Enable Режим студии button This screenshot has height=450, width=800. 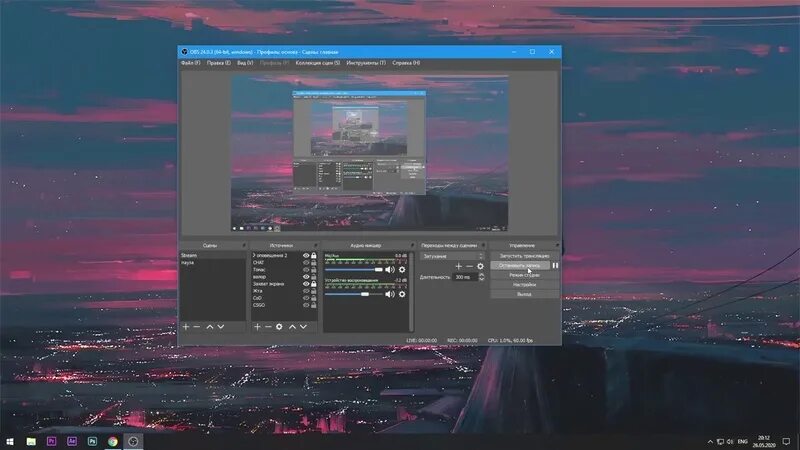pos(524,275)
